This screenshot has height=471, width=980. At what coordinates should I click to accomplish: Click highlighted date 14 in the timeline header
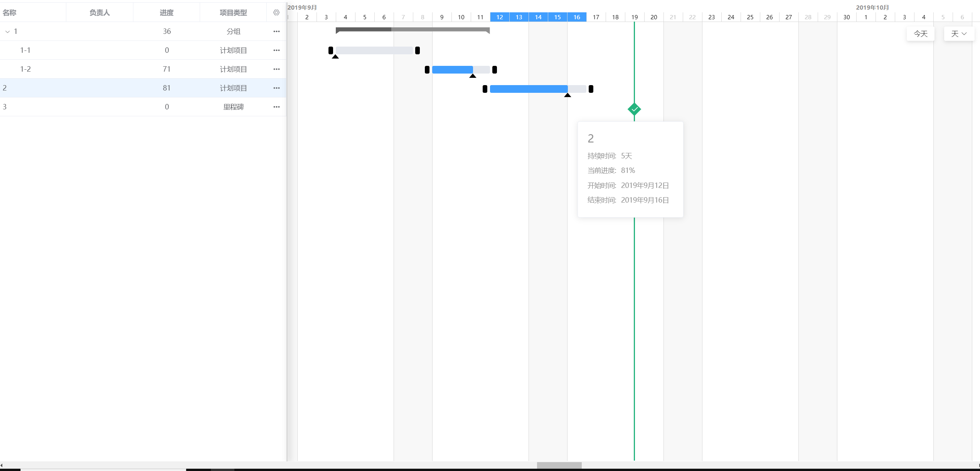[538, 17]
